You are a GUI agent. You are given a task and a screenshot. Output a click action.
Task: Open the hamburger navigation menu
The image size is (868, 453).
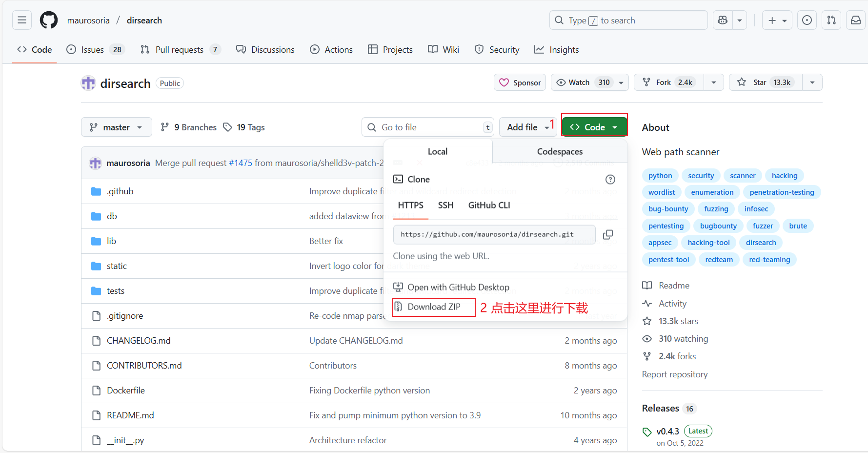tap(22, 21)
